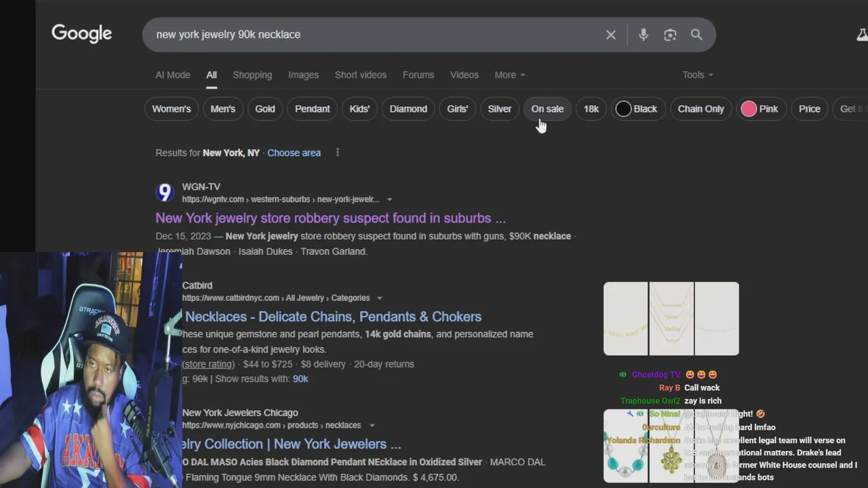Open Google Lens image search
The width and height of the screenshot is (868, 488).
point(670,35)
